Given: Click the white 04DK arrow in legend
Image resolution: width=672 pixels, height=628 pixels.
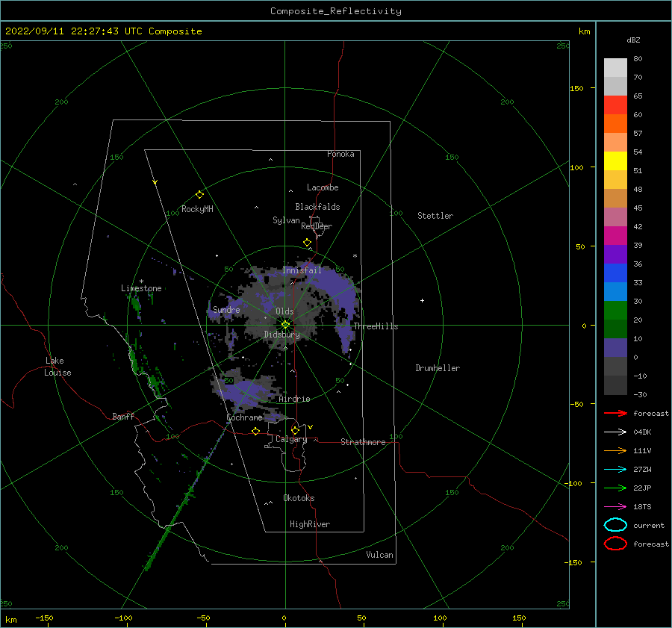Looking at the screenshot, I should click(x=615, y=432).
